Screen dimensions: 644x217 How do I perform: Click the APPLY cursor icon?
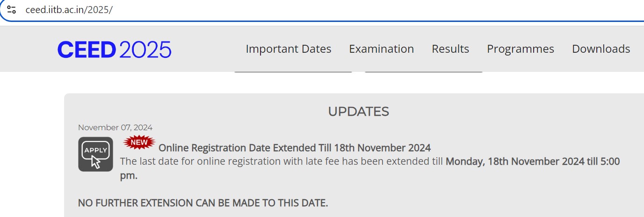[x=95, y=154]
